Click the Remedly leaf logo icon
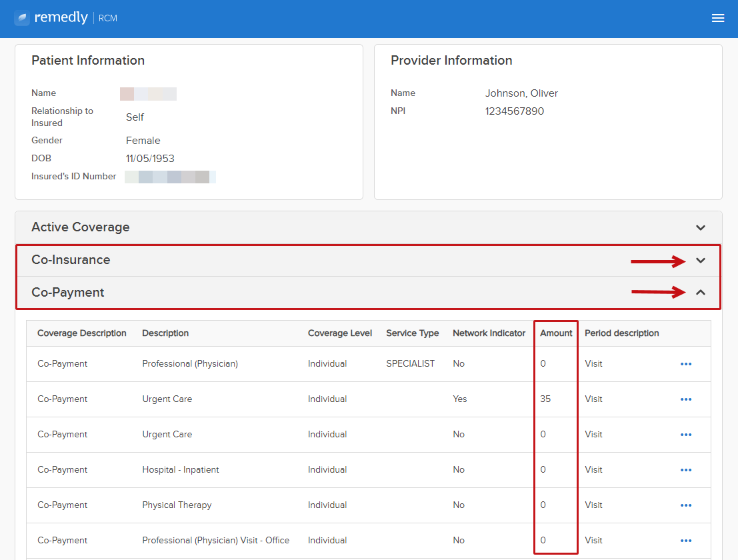Image resolution: width=738 pixels, height=560 pixels. click(x=21, y=18)
